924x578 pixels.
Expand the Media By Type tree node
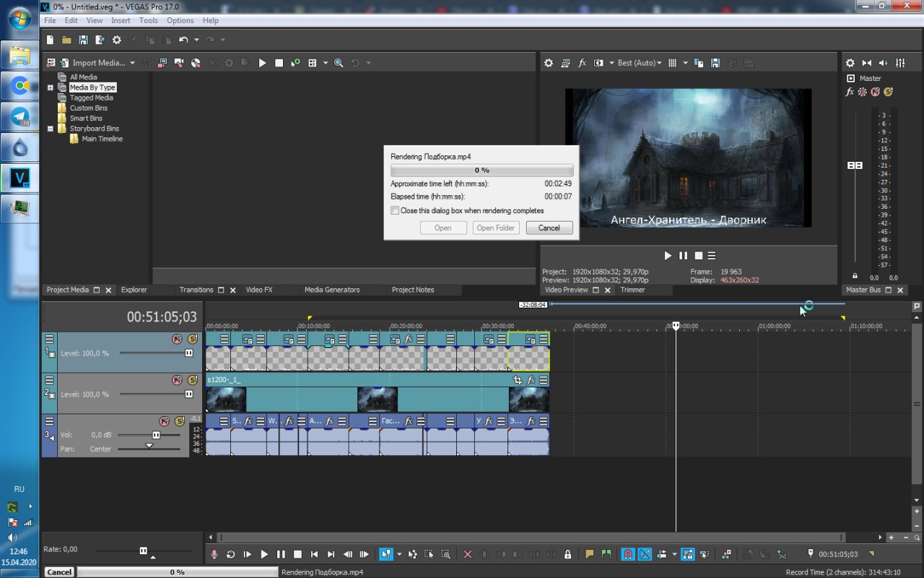click(51, 87)
